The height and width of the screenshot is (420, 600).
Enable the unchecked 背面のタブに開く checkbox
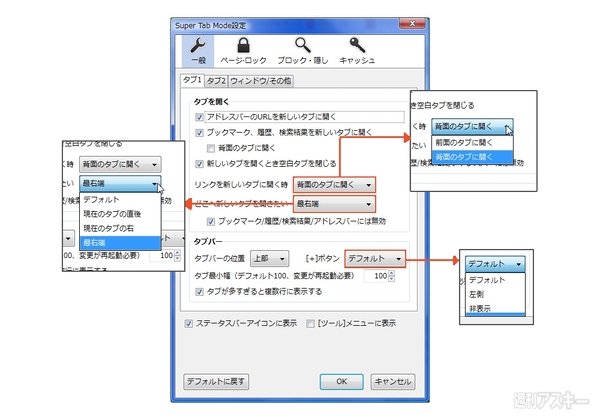coord(210,148)
